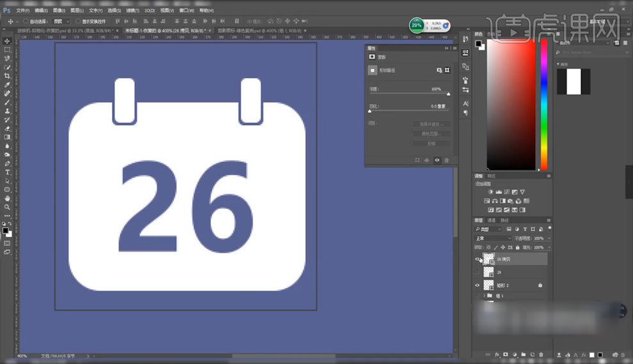This screenshot has height=364, width=633.
Task: Click the add layer style fx icon
Action: tap(497, 354)
